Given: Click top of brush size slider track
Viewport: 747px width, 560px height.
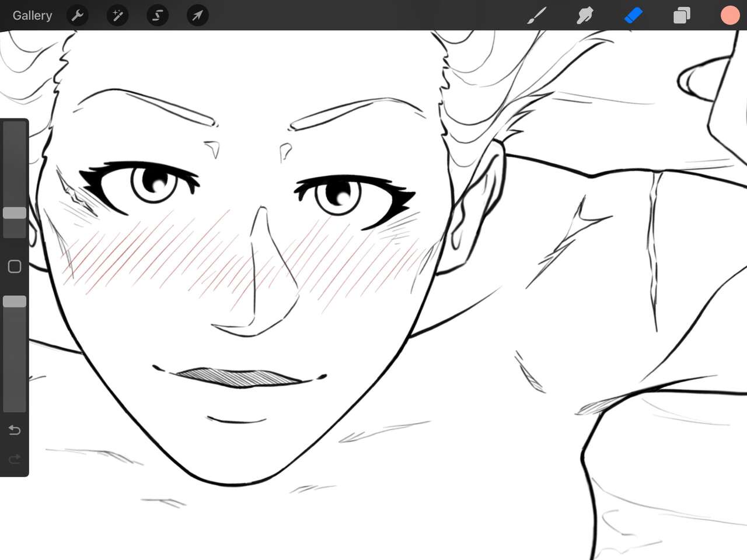Looking at the screenshot, I should [15, 127].
